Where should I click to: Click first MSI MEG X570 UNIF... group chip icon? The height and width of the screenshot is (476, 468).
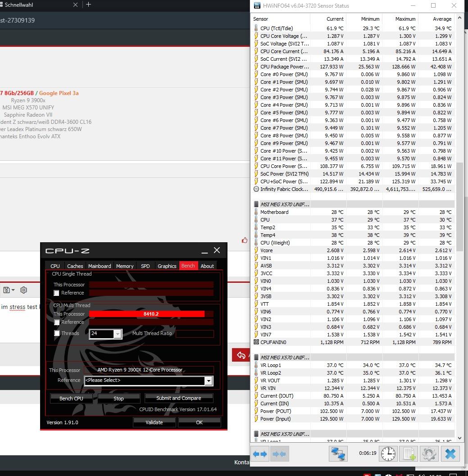256,204
